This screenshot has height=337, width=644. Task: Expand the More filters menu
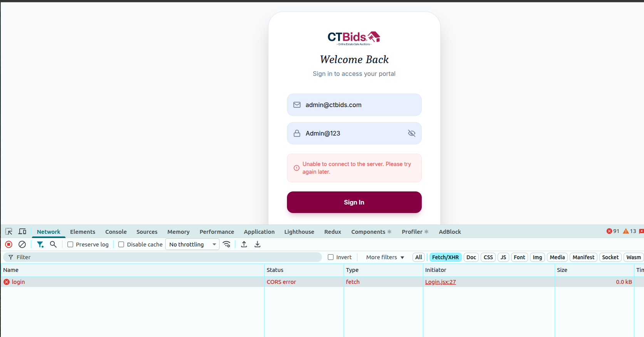(385, 257)
